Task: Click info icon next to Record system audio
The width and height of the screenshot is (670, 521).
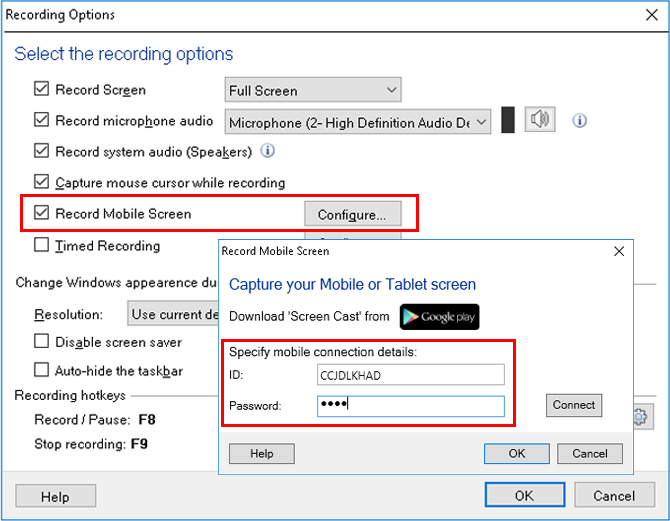Action: coord(268,151)
